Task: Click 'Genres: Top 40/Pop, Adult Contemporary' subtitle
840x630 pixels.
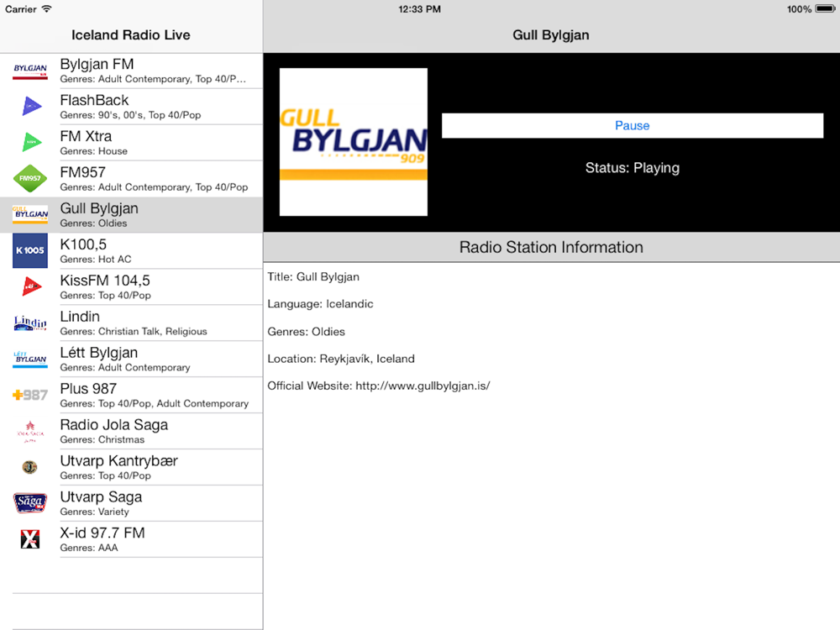Action: (155, 403)
